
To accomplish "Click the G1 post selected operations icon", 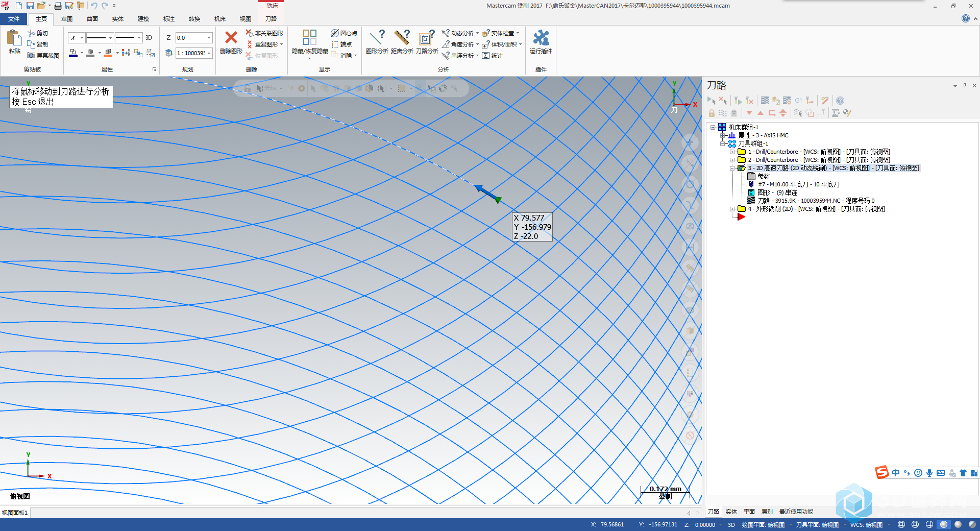I will click(x=798, y=101).
